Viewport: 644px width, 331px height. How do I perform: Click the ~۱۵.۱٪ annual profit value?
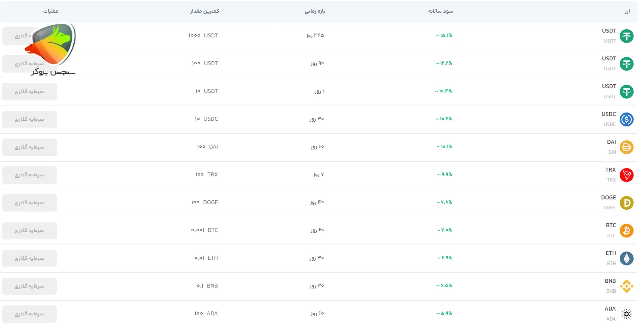point(443,36)
